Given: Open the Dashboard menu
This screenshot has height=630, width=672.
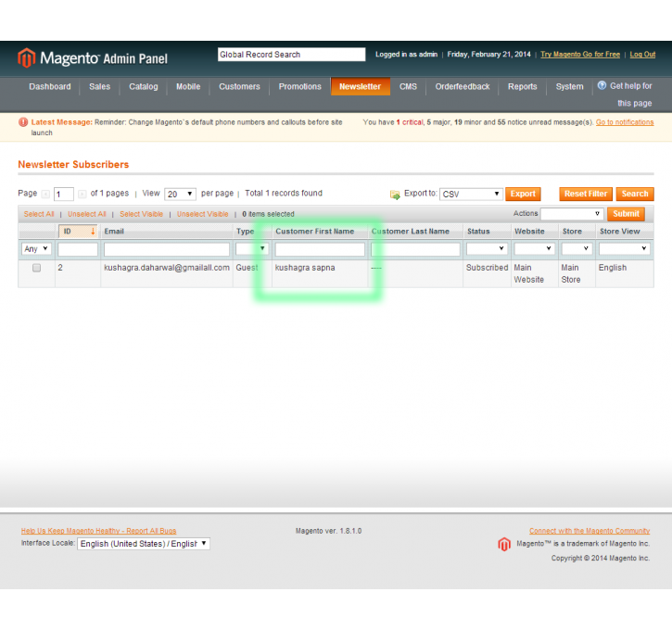Looking at the screenshot, I should [50, 86].
